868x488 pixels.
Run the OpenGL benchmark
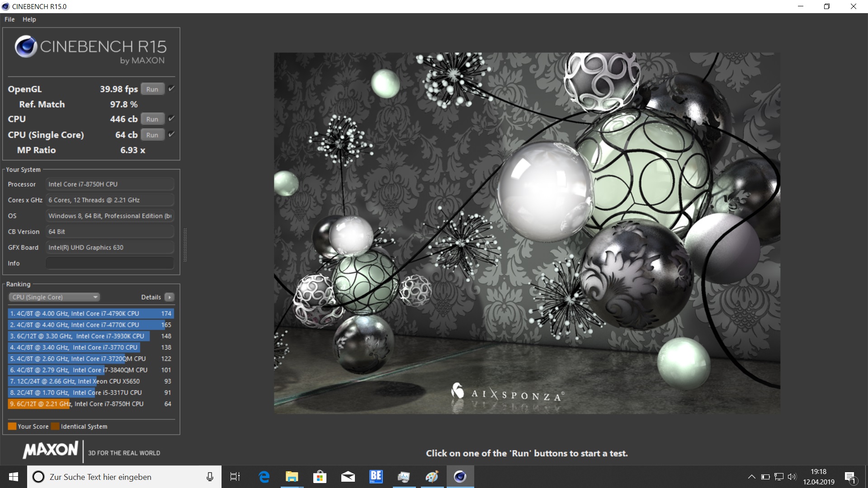(x=152, y=89)
